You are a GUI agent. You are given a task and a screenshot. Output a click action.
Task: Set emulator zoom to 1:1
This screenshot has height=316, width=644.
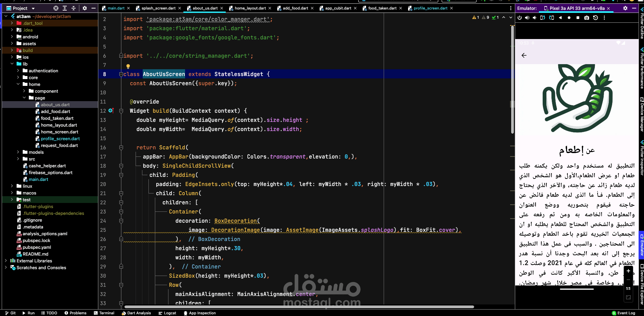coord(628,289)
